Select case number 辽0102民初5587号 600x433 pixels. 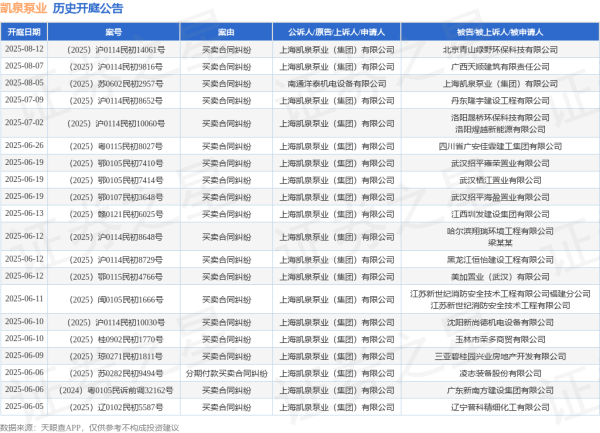pos(130,407)
